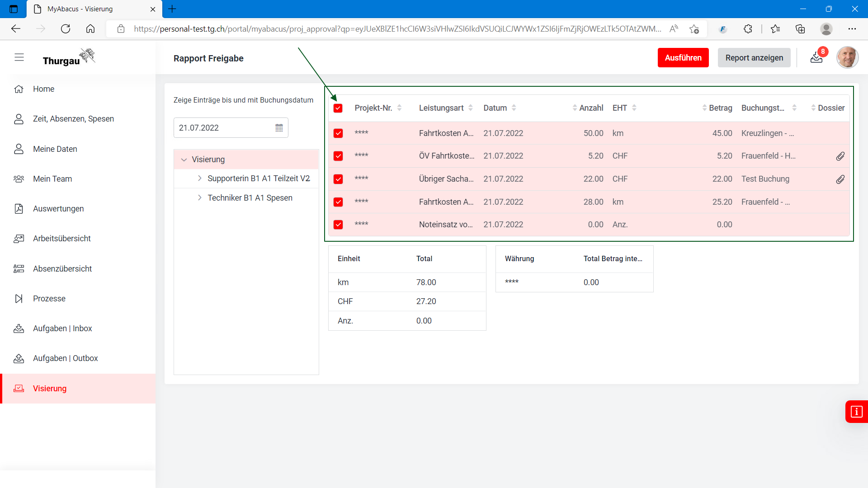Open Zeit, Absenzen, Spesen menu item

pos(73,119)
